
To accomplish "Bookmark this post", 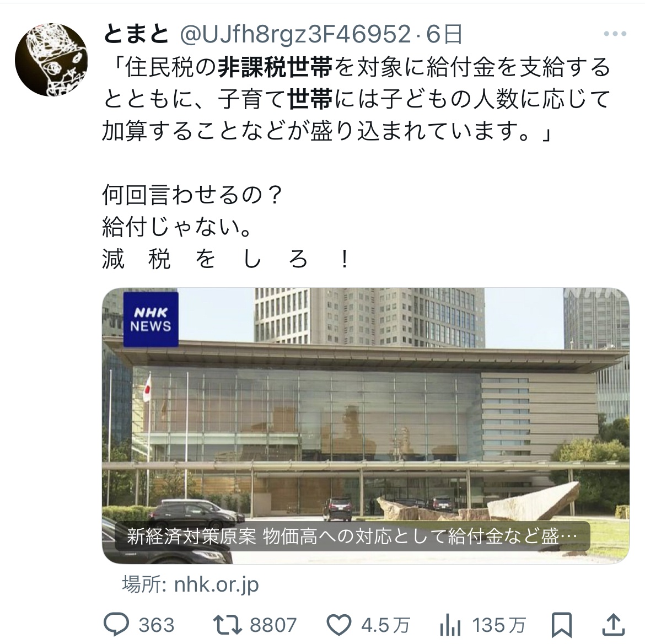I will click(x=562, y=625).
